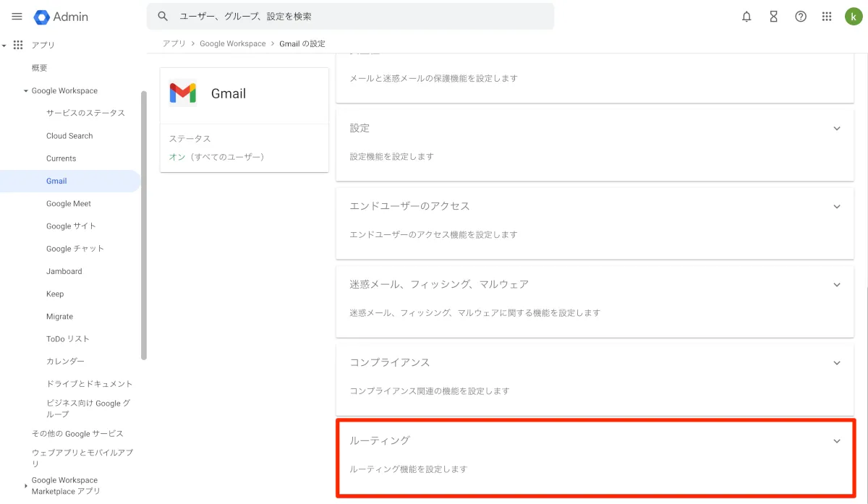Expand Google Workspace Marketplace アプリ arrow
Image resolution: width=868 pixels, height=504 pixels.
[x=26, y=485]
